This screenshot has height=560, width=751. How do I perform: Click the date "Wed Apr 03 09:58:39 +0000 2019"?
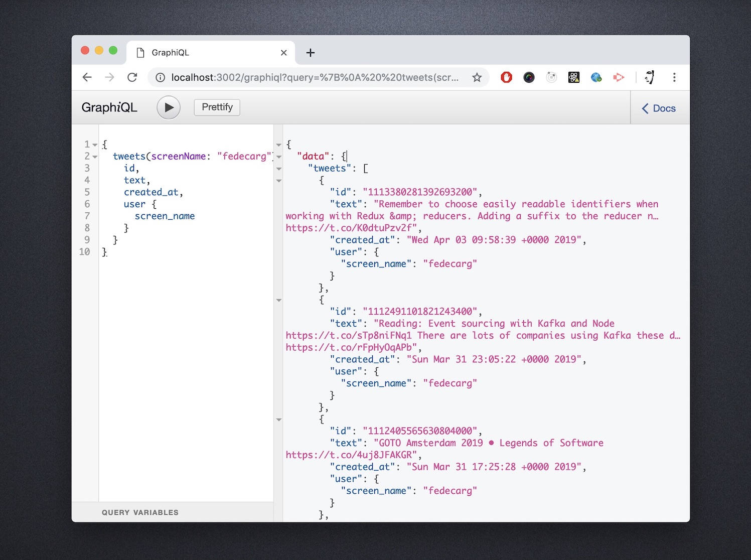click(494, 240)
